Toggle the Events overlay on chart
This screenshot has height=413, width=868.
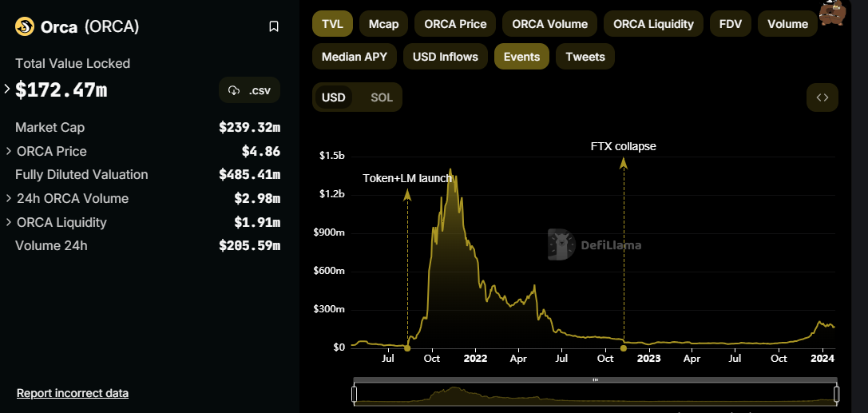[x=521, y=57]
